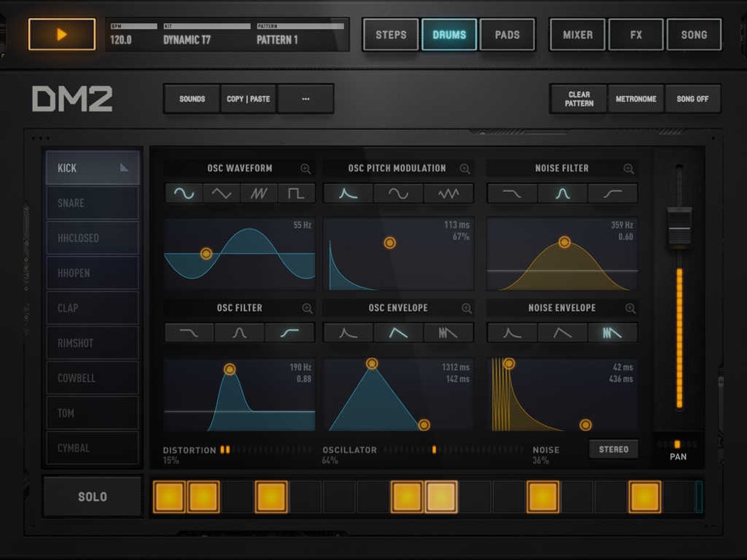Screen dimensions: 747x560
Task: Select the high-pass OSC filter icon
Action: (x=290, y=333)
